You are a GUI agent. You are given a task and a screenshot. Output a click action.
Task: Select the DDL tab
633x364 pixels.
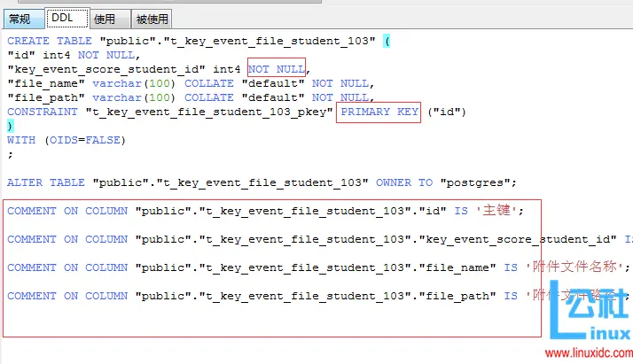67,18
